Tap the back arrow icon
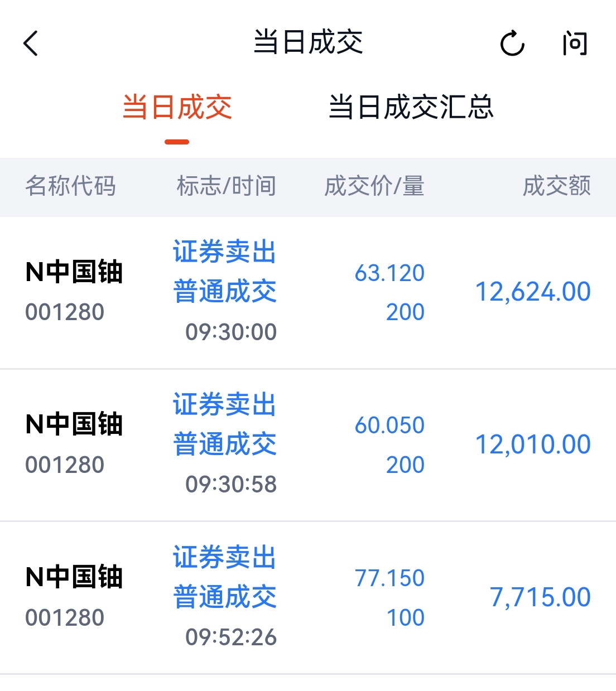Image resolution: width=616 pixels, height=691 pixels. [31, 44]
